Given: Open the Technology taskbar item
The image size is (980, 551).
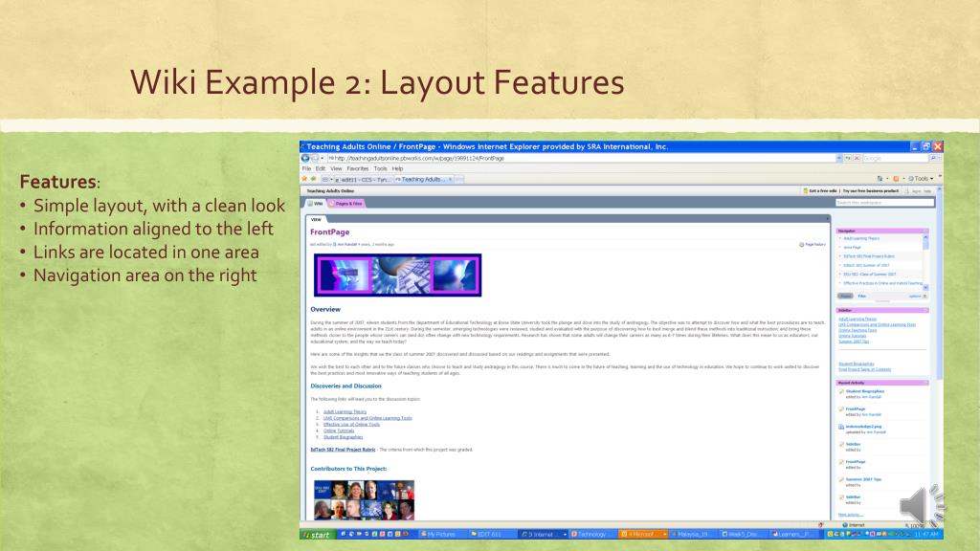Looking at the screenshot, I should coord(591,534).
